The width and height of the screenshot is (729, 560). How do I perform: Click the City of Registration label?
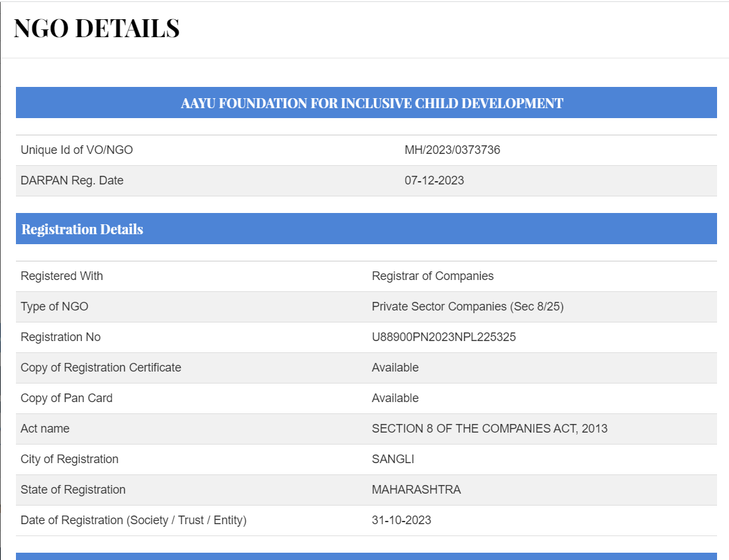click(x=69, y=460)
